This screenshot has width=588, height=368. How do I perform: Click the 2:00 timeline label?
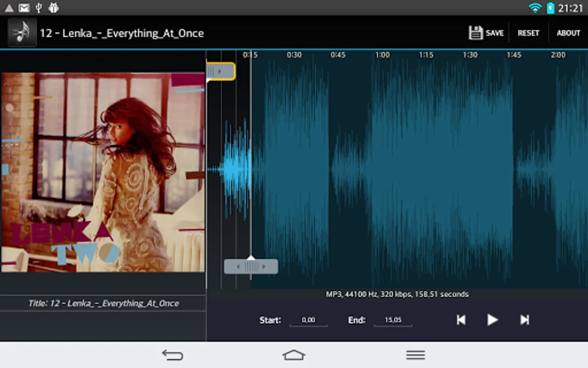(x=558, y=55)
